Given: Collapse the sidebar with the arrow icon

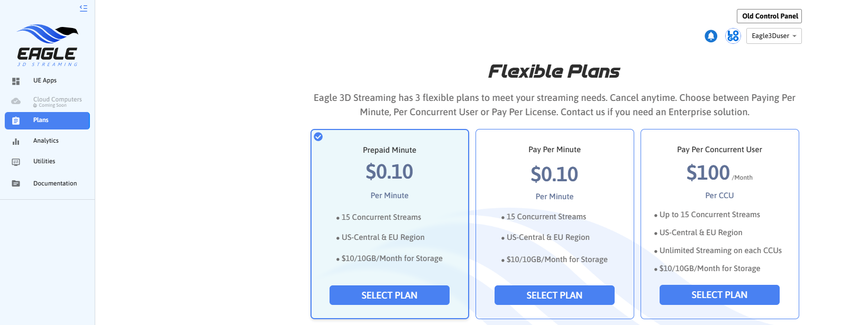Looking at the screenshot, I should tap(84, 8).
